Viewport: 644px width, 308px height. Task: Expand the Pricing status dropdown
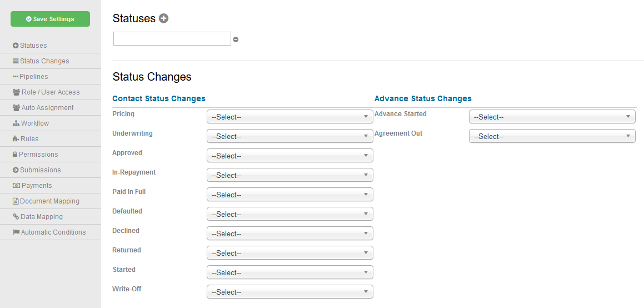tap(290, 117)
